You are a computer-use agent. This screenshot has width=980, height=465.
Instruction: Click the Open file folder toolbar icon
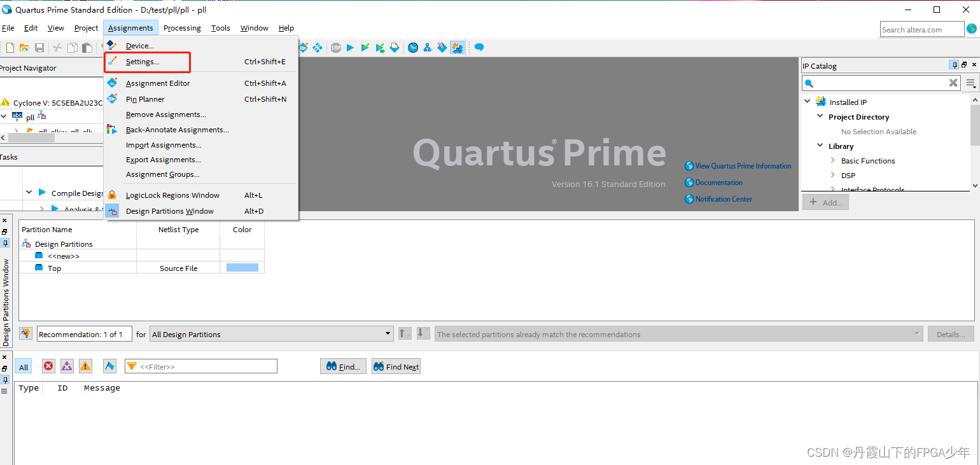coord(24,48)
